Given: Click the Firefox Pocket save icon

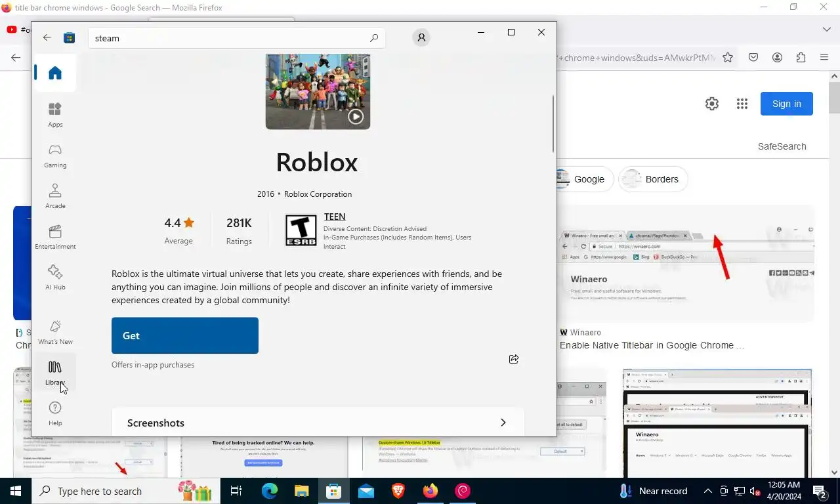Looking at the screenshot, I should (753, 57).
